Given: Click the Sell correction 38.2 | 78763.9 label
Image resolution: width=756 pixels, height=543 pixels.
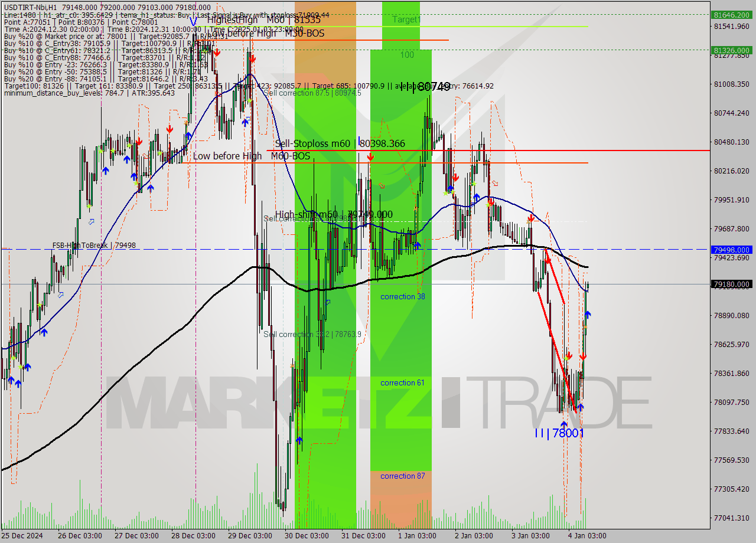Looking at the screenshot, I should [x=312, y=334].
